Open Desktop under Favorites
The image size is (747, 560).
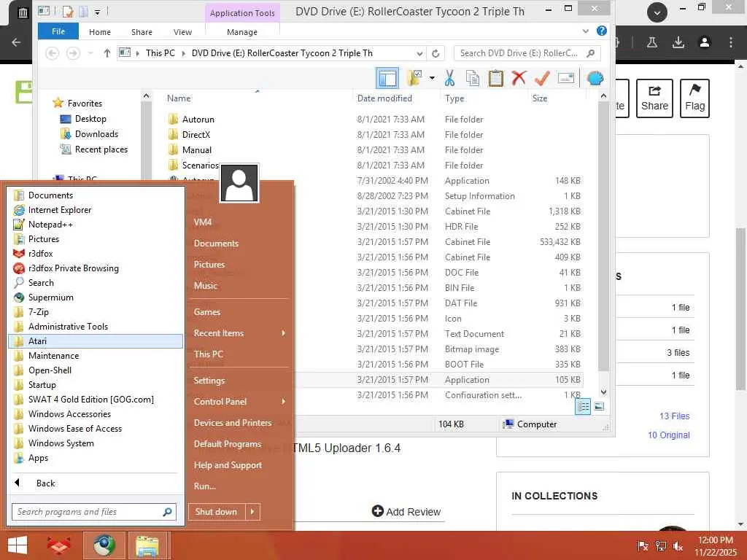(90, 119)
